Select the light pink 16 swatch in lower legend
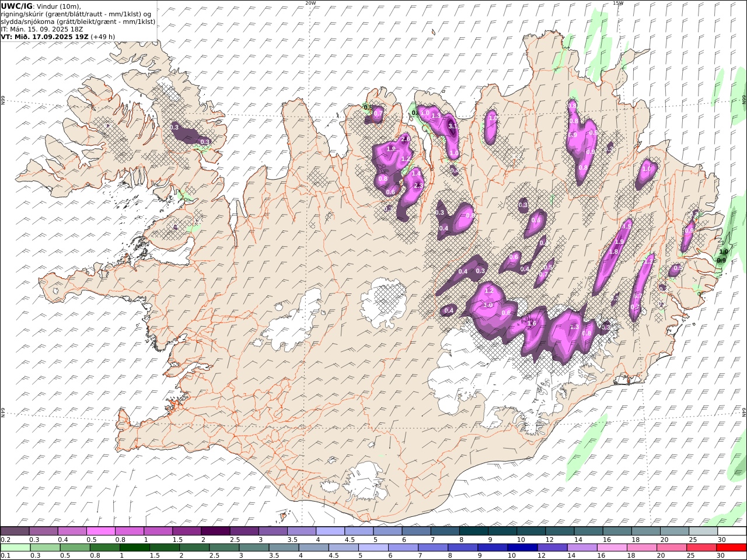Screen dimensions: 747x560 [612, 547]
